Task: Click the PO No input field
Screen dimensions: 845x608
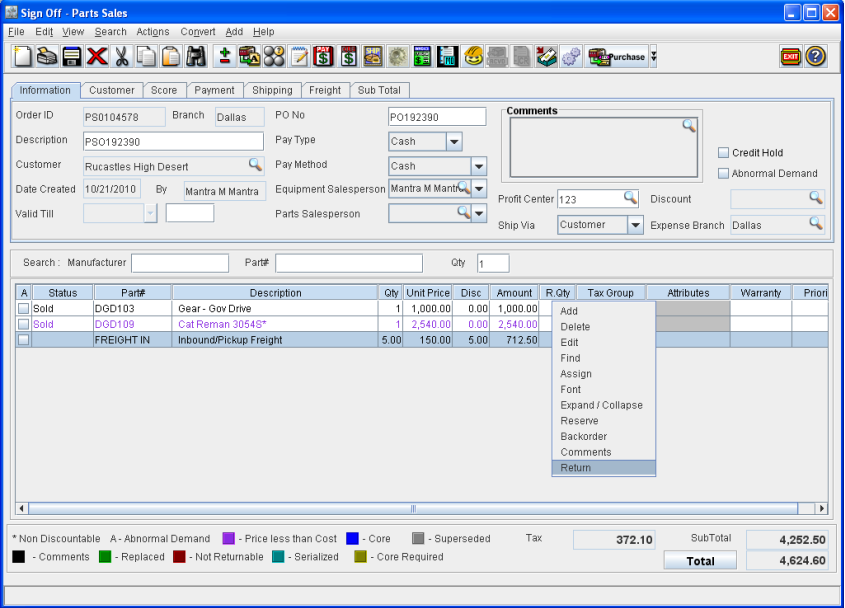Action: pos(437,117)
